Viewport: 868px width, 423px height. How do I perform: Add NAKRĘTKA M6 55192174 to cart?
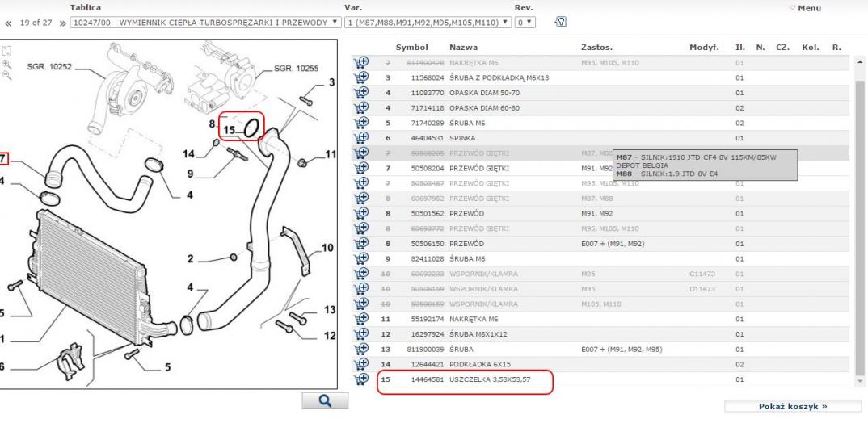[361, 319]
